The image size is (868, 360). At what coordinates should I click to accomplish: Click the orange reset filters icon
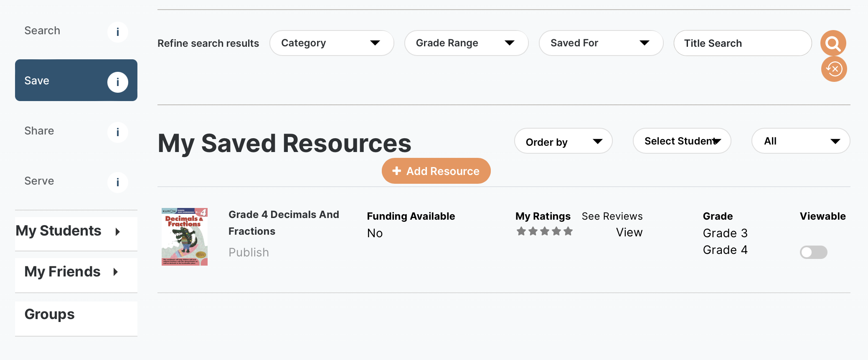point(834,69)
